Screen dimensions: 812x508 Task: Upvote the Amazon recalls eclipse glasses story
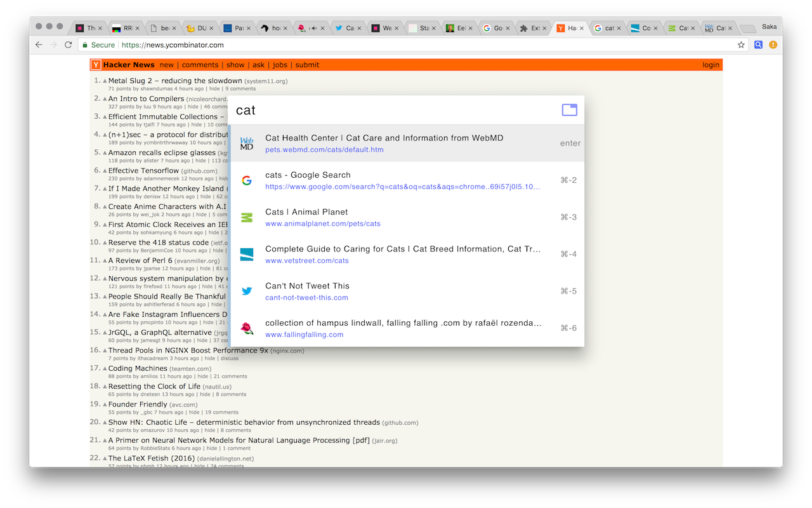pos(105,153)
